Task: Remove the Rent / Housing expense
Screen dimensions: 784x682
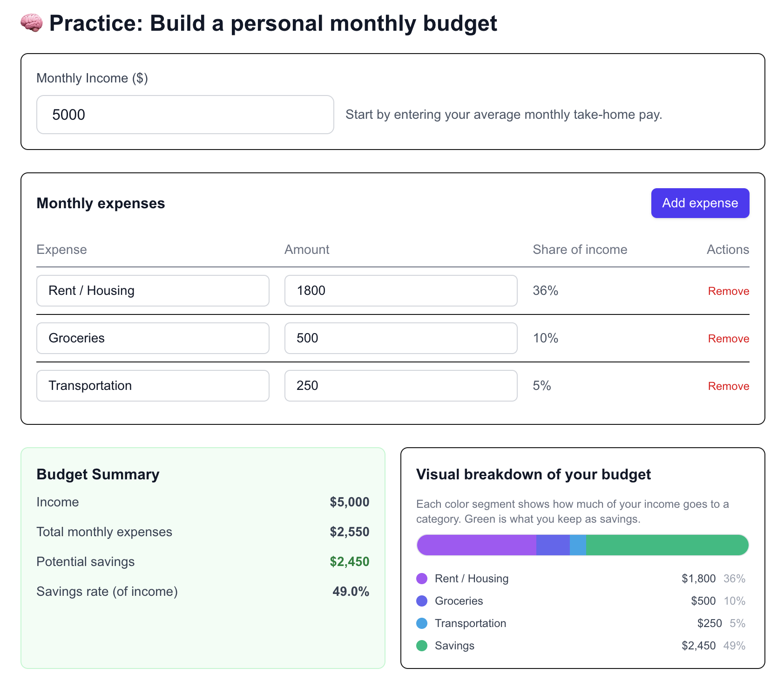Action: point(728,291)
